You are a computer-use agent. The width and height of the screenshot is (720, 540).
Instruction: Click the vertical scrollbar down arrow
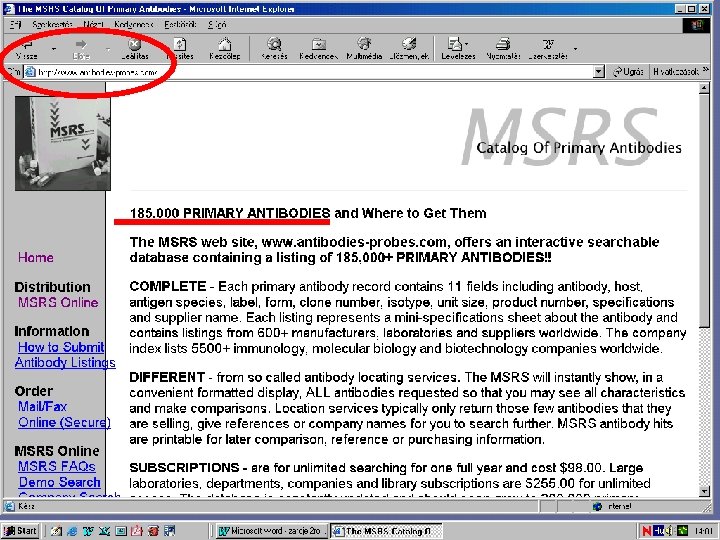pyautogui.click(x=705, y=491)
